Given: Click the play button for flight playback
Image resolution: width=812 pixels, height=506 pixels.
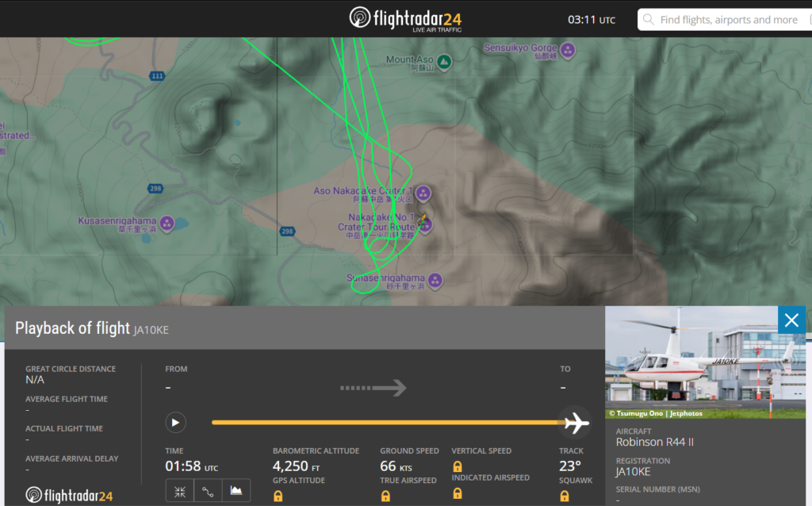Looking at the screenshot, I should tap(175, 423).
